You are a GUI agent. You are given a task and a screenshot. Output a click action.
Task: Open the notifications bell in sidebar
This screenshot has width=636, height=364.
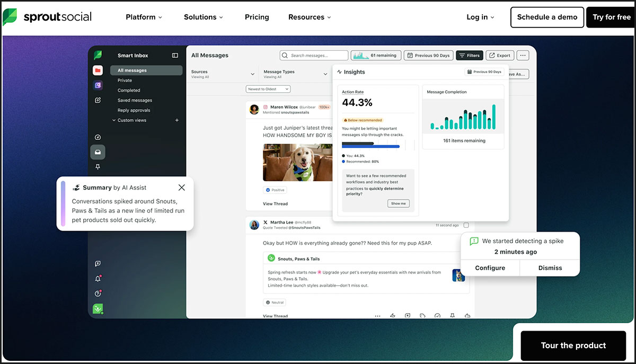tap(98, 279)
